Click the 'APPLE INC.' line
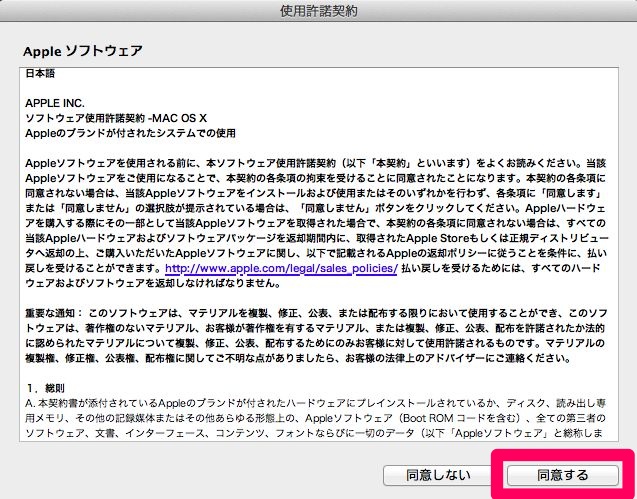The width and height of the screenshot is (637, 499). tap(55, 103)
